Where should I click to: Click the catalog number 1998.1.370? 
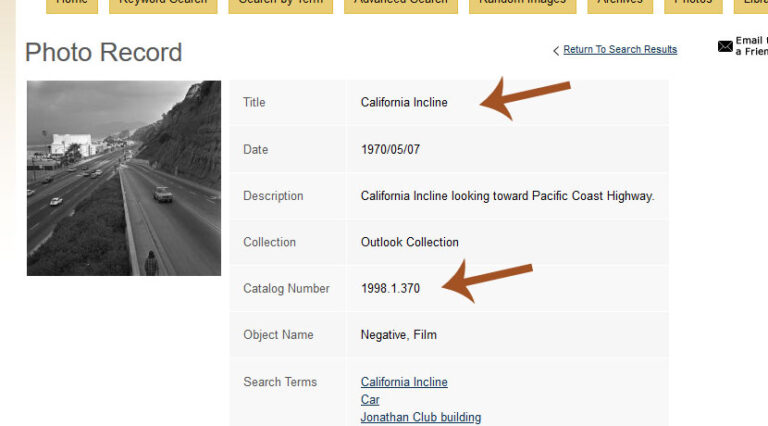point(390,288)
